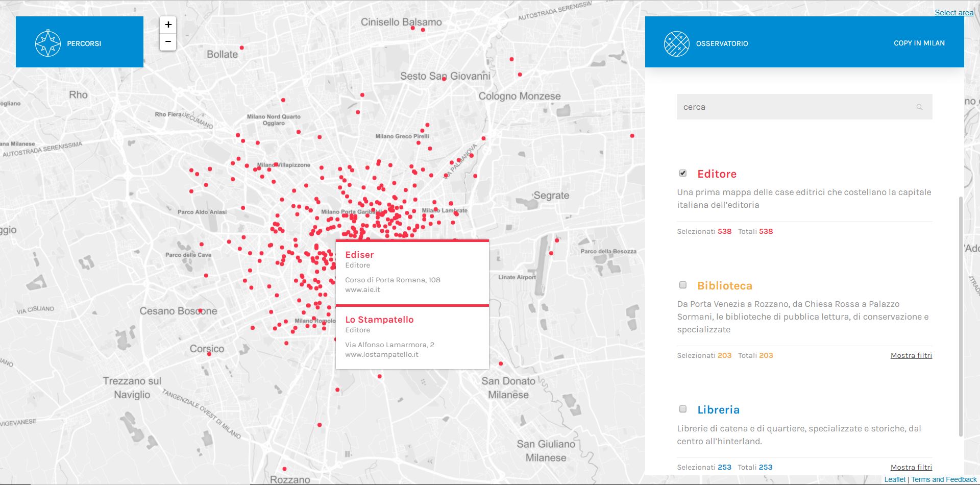Show filters for Libreria
The image size is (980, 485).
(911, 467)
